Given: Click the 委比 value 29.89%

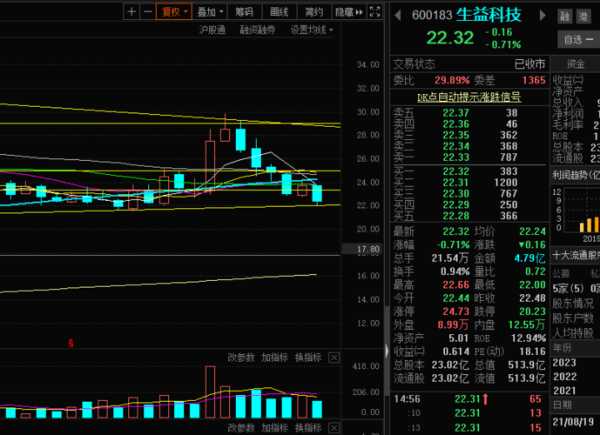Looking at the screenshot, I should coord(452,80).
